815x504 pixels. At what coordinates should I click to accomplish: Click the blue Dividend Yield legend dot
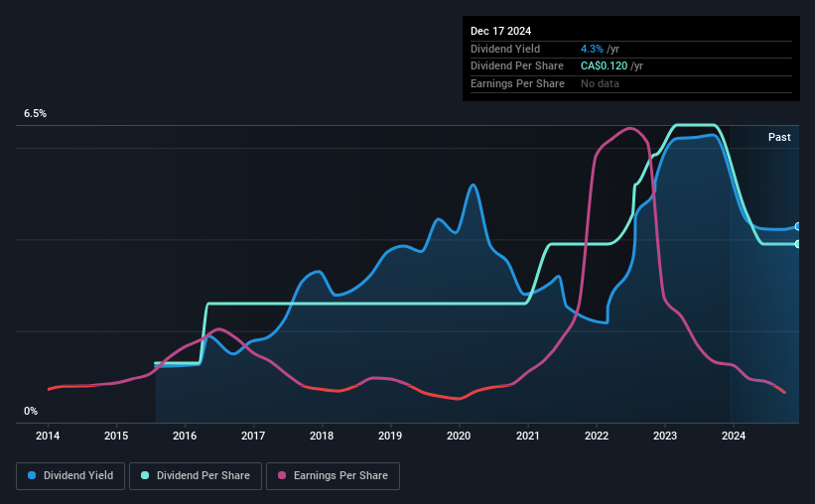pyautogui.click(x=32, y=475)
